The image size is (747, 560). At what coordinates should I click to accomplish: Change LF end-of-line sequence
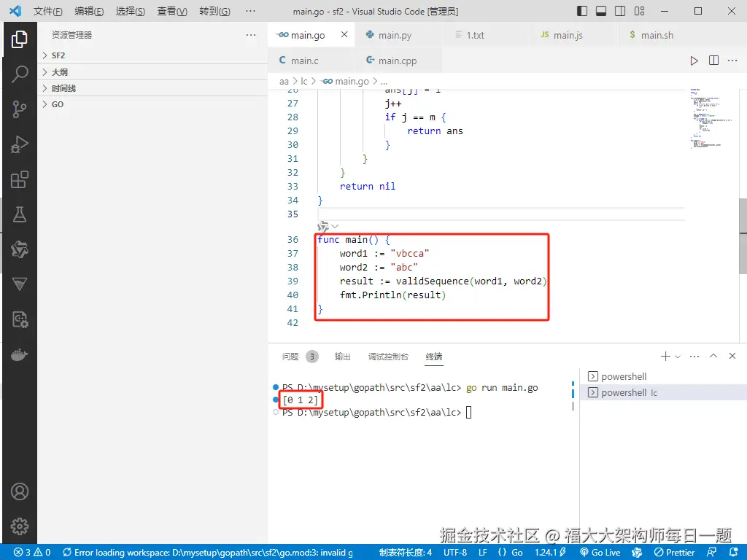pos(483,553)
